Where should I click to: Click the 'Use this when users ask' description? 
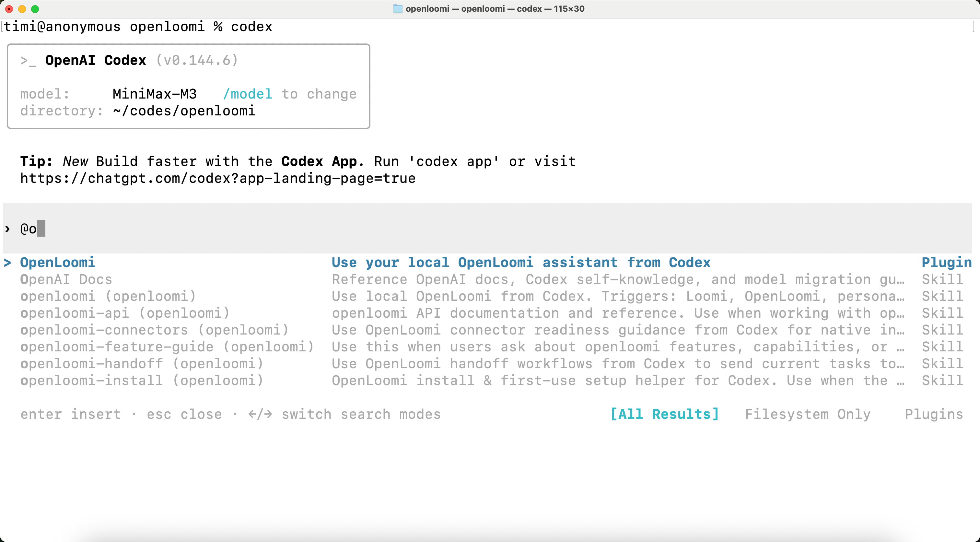tap(618, 347)
